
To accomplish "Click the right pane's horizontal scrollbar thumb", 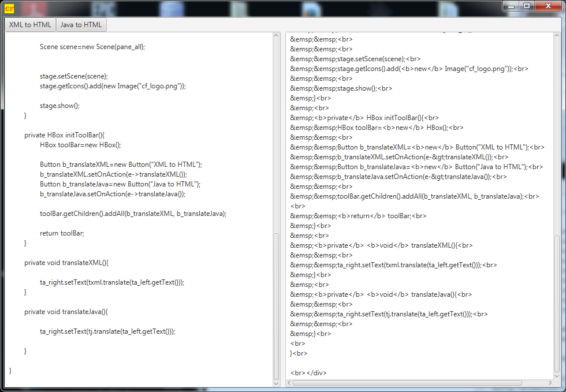I will point(407,383).
